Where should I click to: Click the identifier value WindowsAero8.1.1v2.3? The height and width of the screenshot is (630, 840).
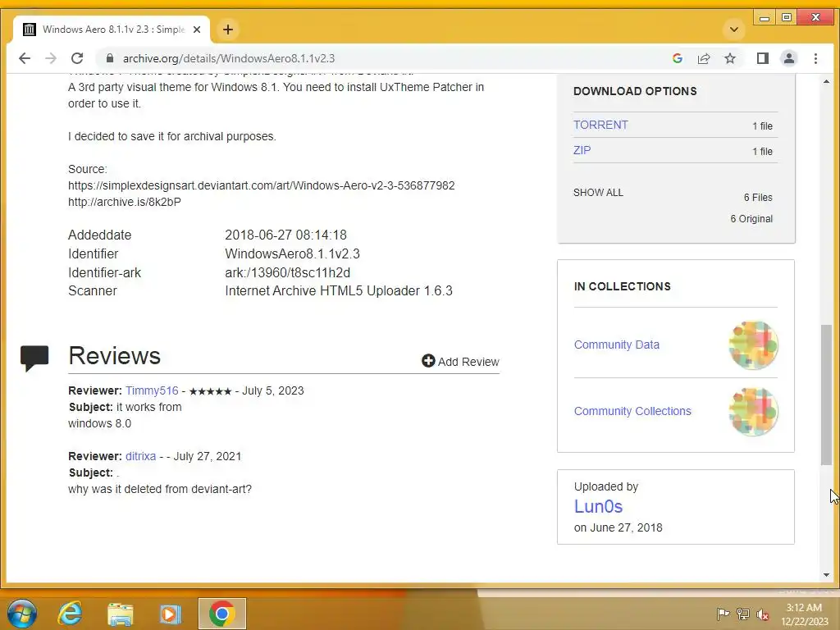pos(293,253)
